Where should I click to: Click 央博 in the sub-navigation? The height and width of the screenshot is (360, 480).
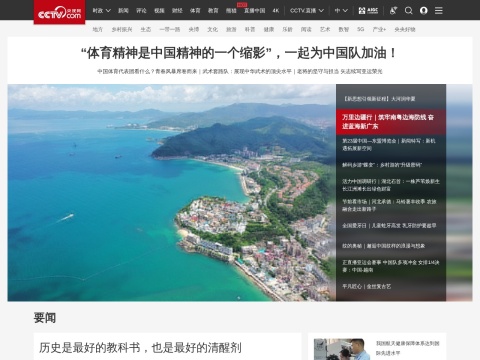(194, 29)
